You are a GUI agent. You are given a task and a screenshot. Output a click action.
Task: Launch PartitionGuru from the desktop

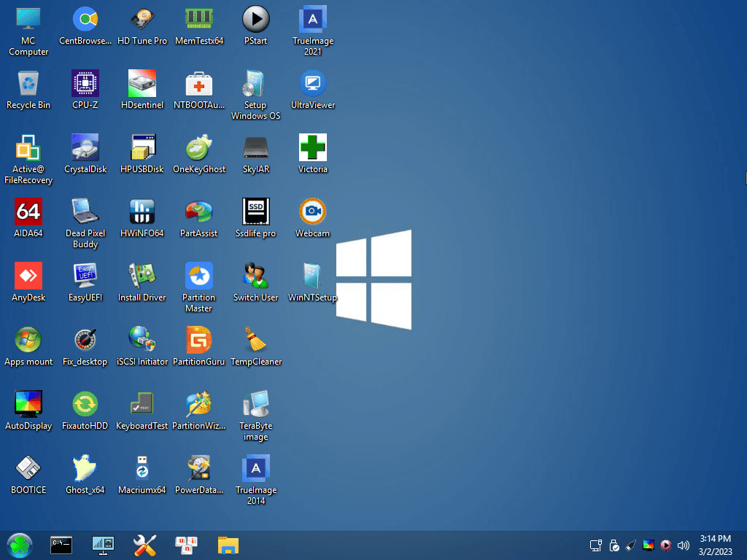point(199,340)
